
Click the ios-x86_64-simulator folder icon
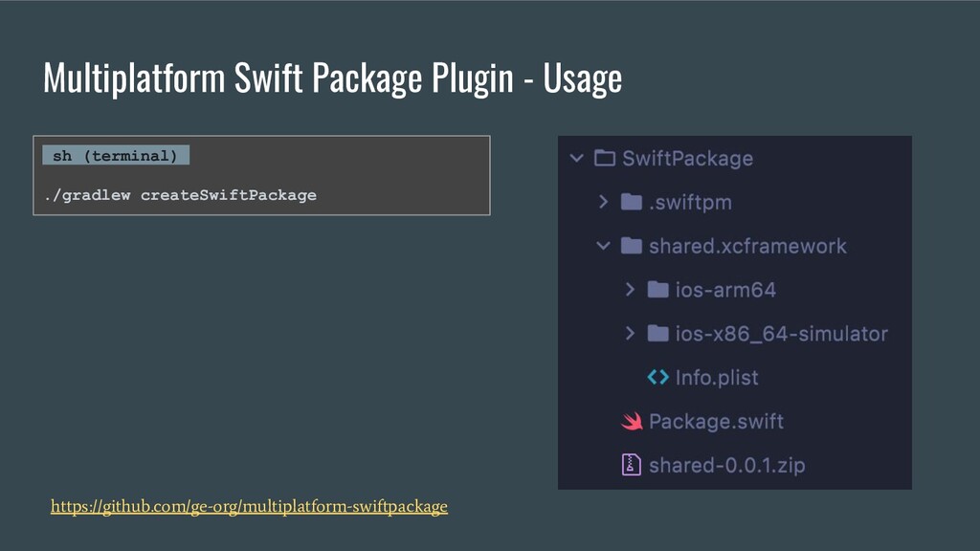coord(657,333)
